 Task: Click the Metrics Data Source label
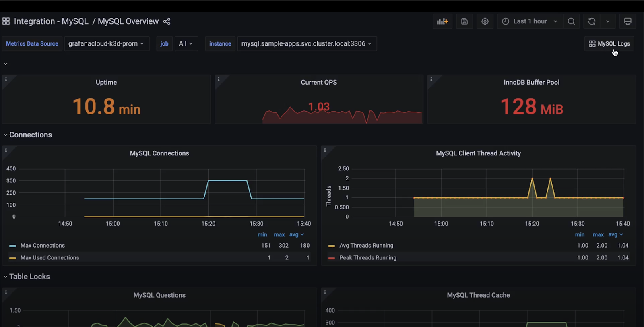(x=32, y=43)
